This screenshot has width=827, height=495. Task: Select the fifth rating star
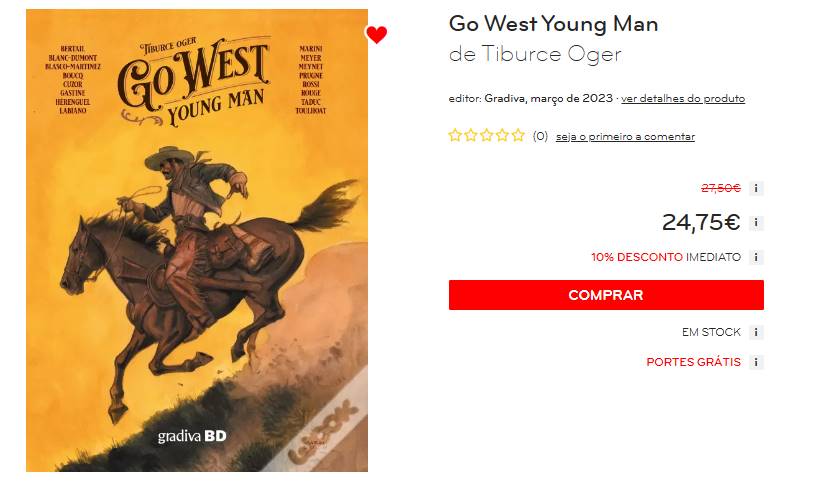coord(518,135)
